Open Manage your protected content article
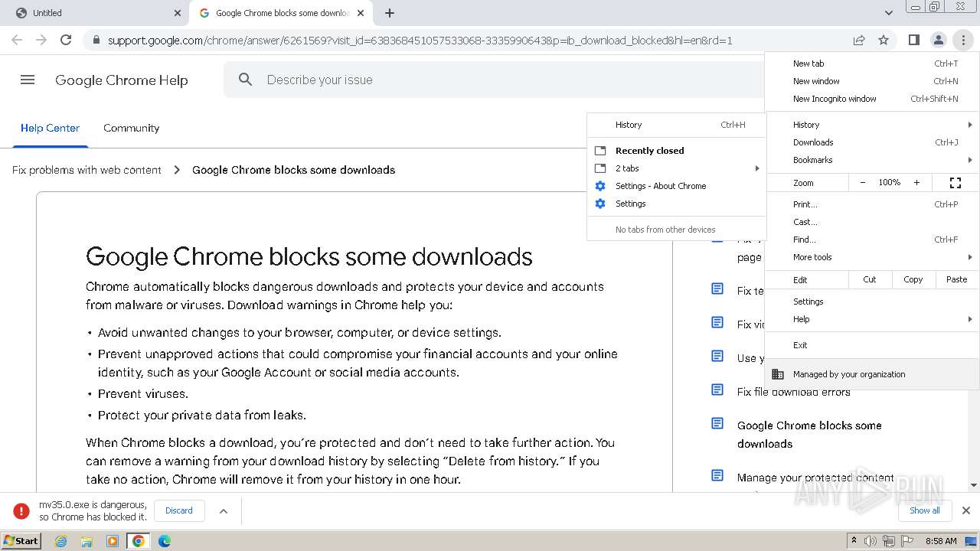Viewport: 980px width, 551px height. 815,478
